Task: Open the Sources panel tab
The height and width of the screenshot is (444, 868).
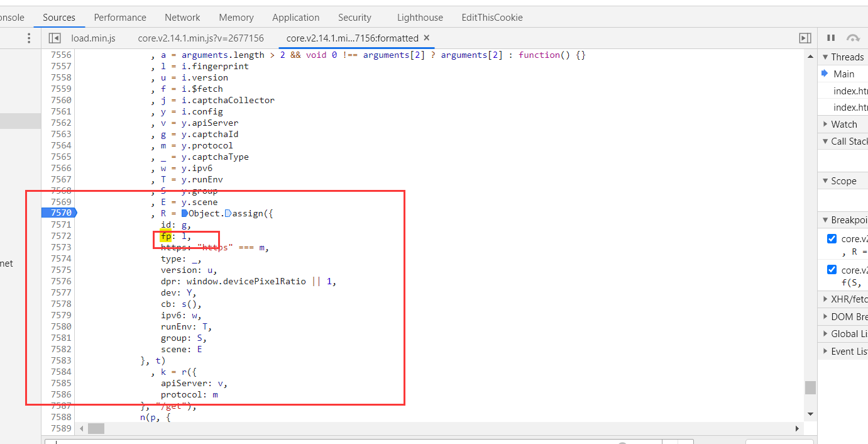Action: coord(59,18)
